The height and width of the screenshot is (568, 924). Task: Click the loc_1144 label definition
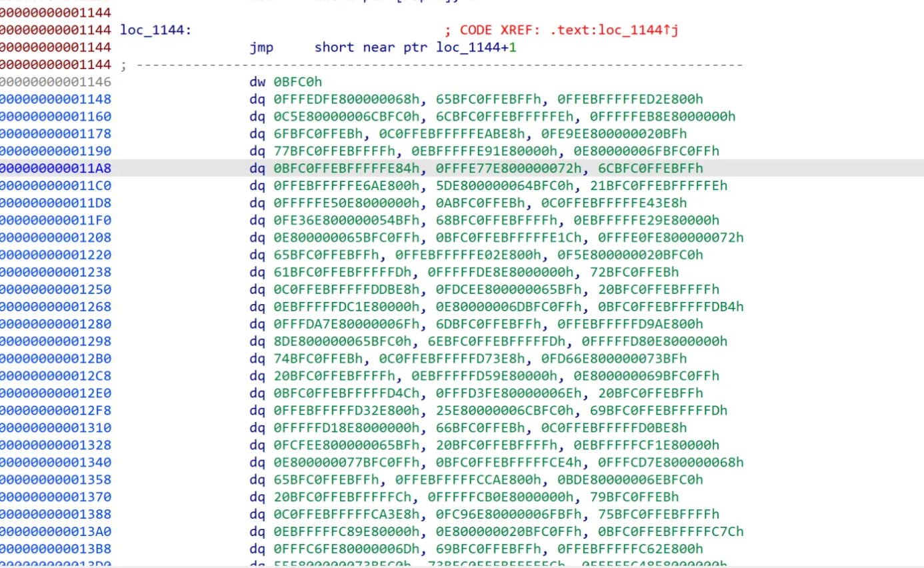point(155,30)
